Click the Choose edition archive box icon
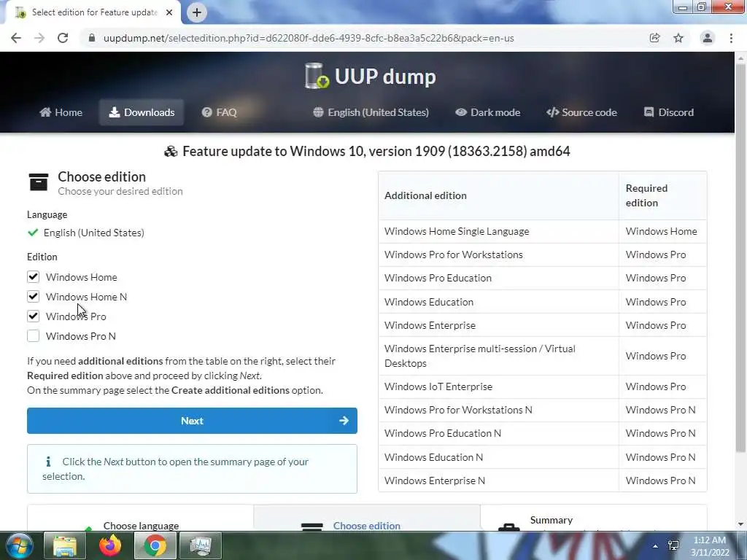Viewport: 747px width, 560px height. tap(39, 182)
